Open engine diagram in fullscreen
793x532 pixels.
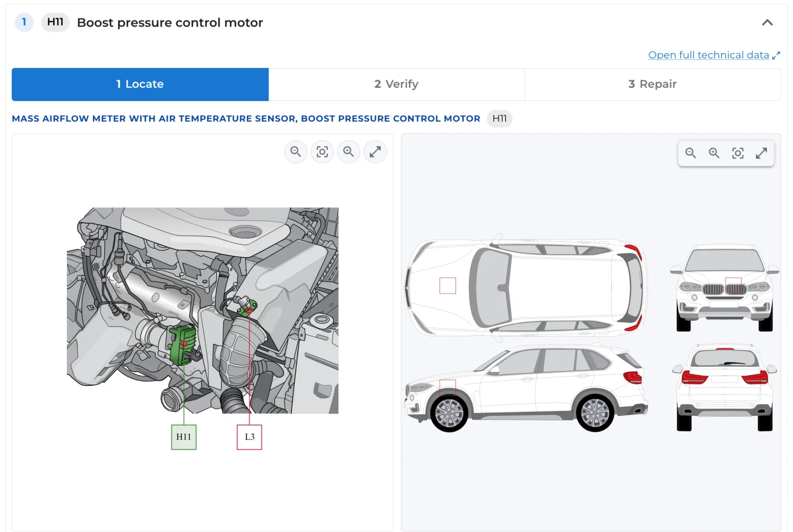[x=376, y=152]
